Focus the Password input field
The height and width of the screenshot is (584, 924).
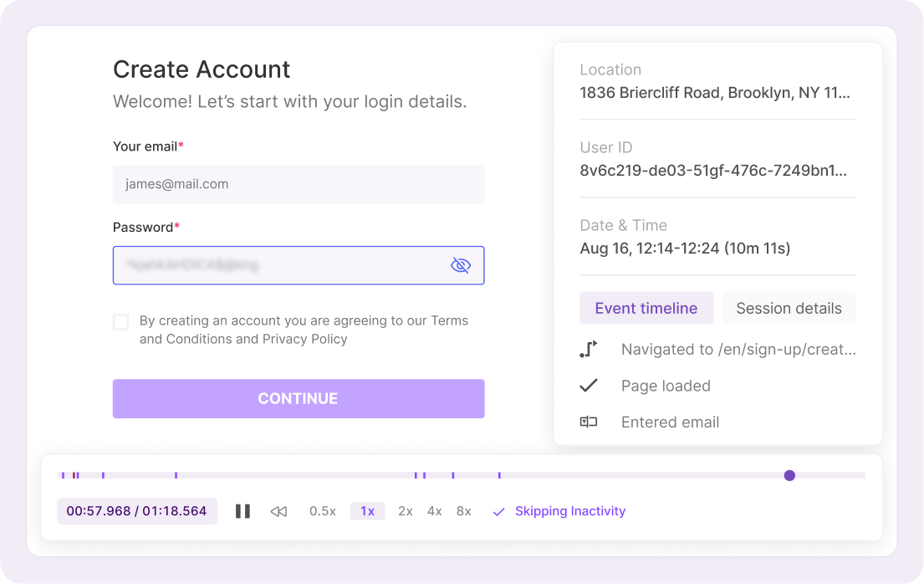tap(280, 265)
